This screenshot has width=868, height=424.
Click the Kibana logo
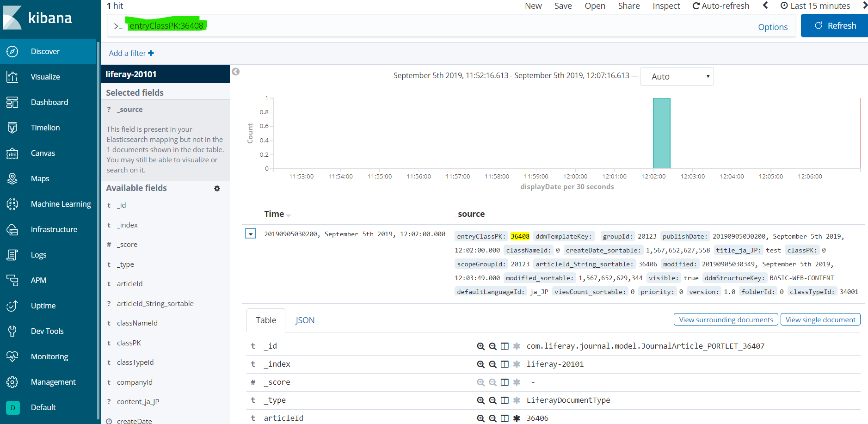coord(37,18)
